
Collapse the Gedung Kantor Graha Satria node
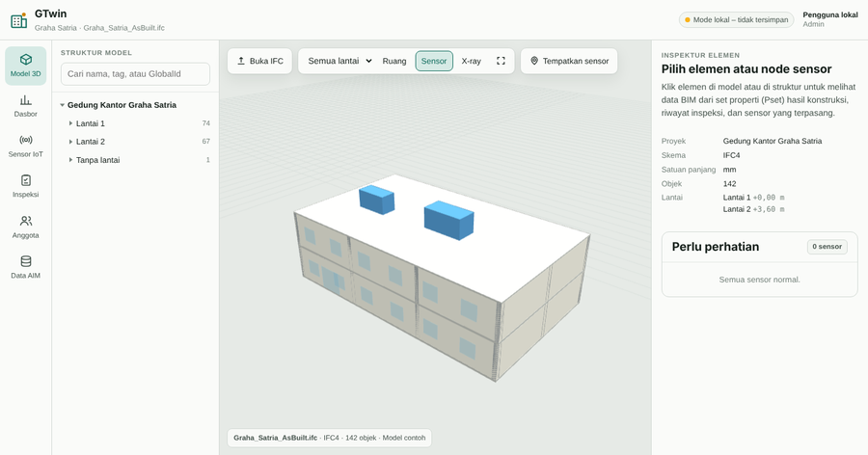(62, 105)
